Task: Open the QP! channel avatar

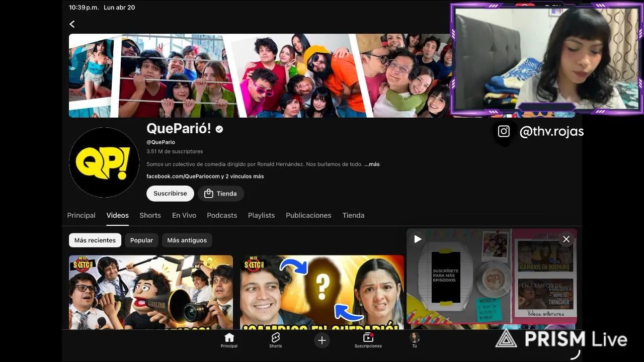Action: (x=104, y=162)
